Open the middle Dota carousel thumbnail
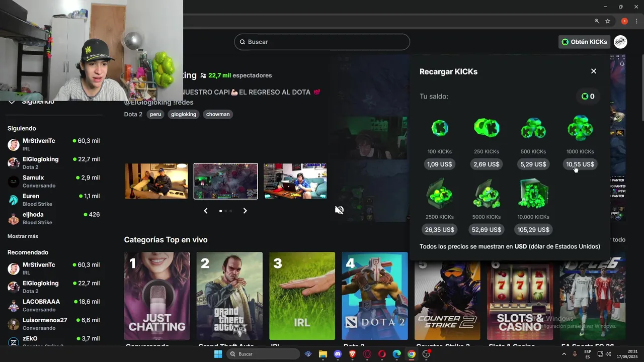 [x=226, y=181]
